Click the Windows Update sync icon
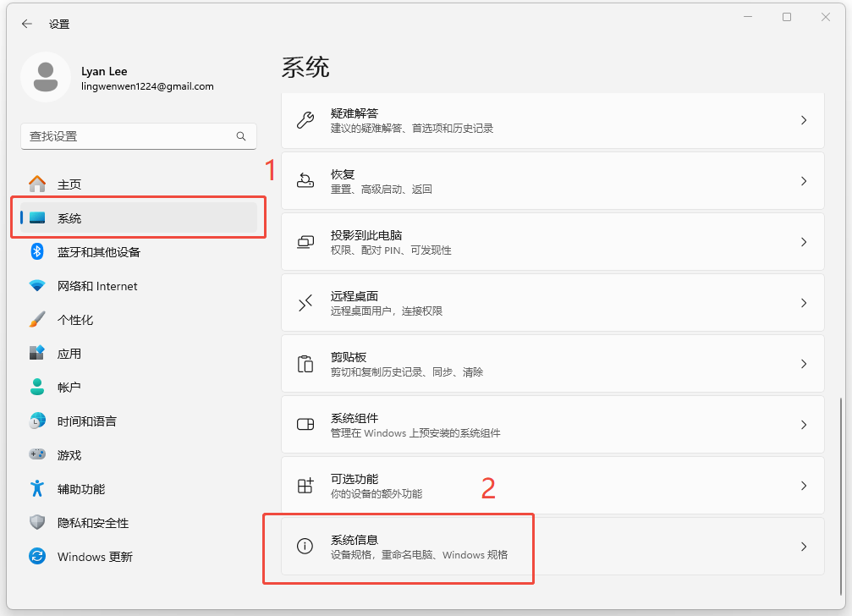Viewport: 852px width, 616px height. coord(37,556)
